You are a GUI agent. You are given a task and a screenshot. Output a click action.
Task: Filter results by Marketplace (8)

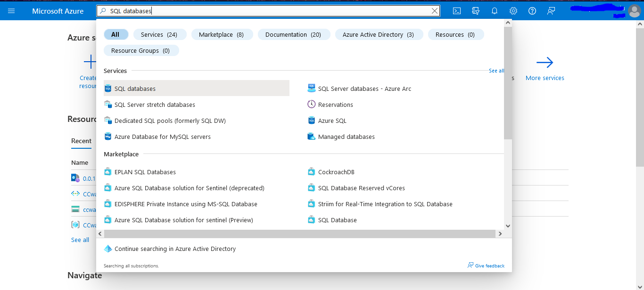point(222,34)
